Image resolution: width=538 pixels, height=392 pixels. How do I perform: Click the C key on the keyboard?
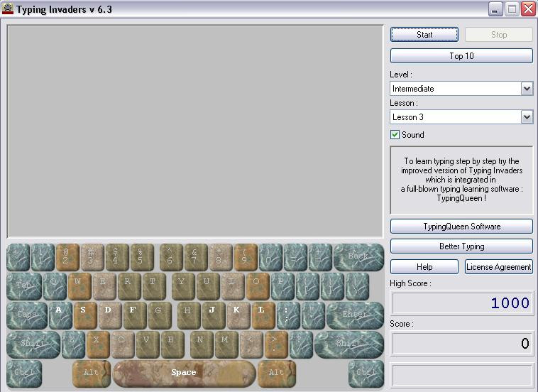click(x=123, y=344)
